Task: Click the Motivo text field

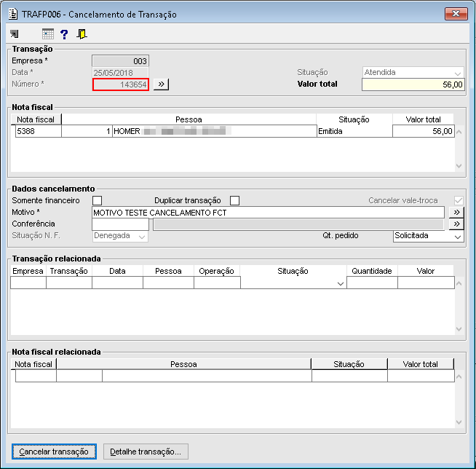Action: pyautogui.click(x=268, y=213)
